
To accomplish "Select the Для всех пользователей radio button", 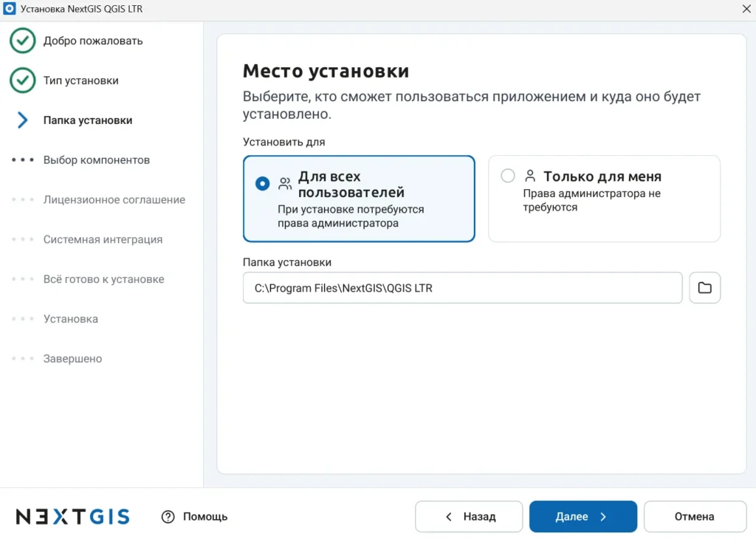I will [x=262, y=184].
